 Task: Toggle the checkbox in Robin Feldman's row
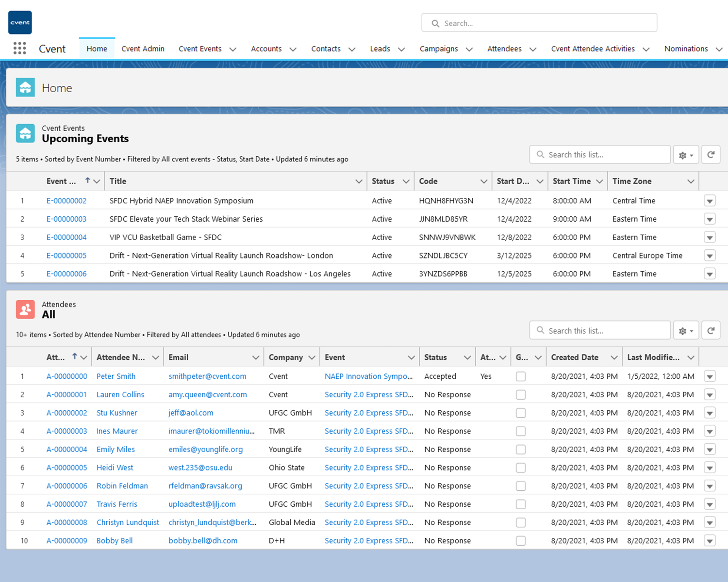point(521,486)
